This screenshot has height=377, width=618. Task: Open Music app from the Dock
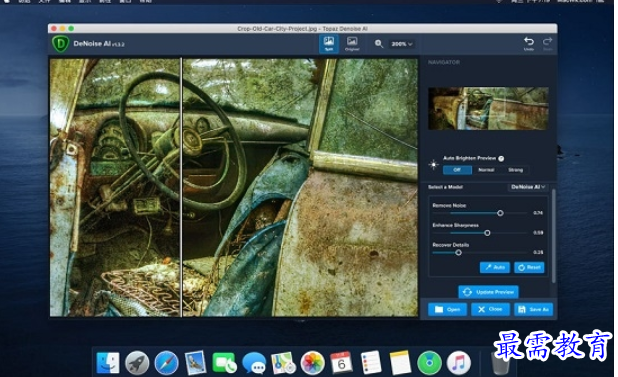(x=459, y=362)
